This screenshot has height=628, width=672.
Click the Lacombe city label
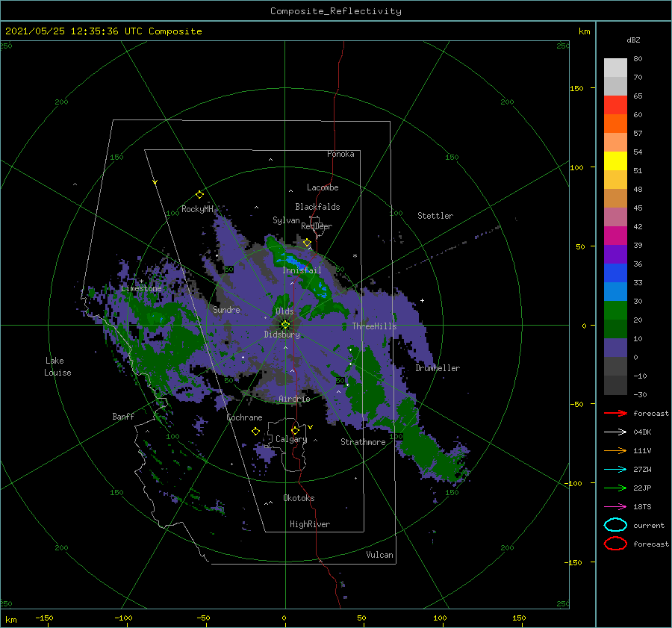(x=323, y=187)
